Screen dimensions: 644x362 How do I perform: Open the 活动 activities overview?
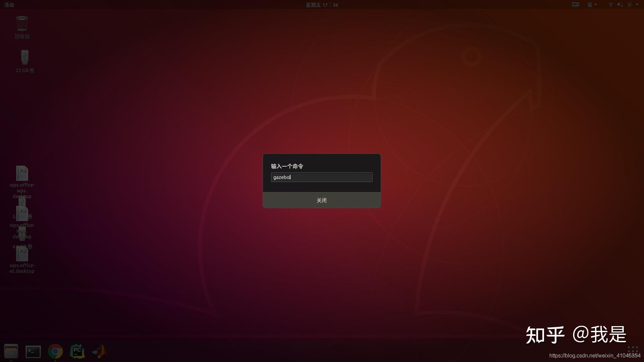click(9, 5)
